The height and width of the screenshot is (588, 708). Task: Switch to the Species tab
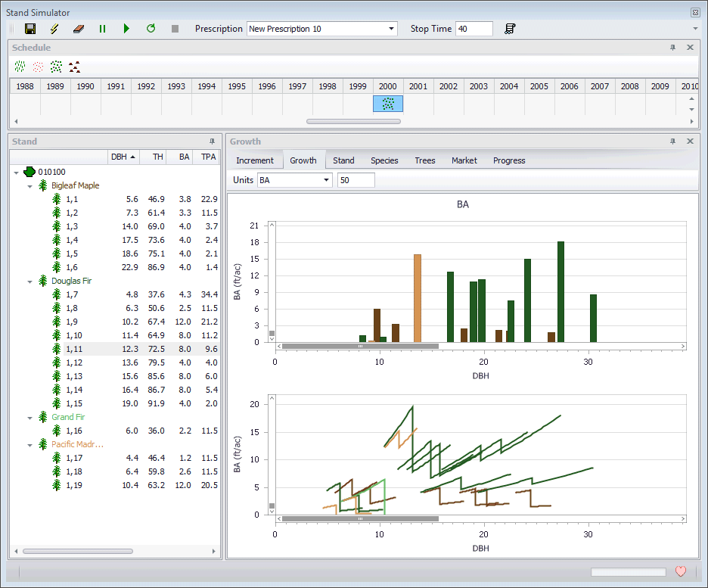click(x=384, y=160)
